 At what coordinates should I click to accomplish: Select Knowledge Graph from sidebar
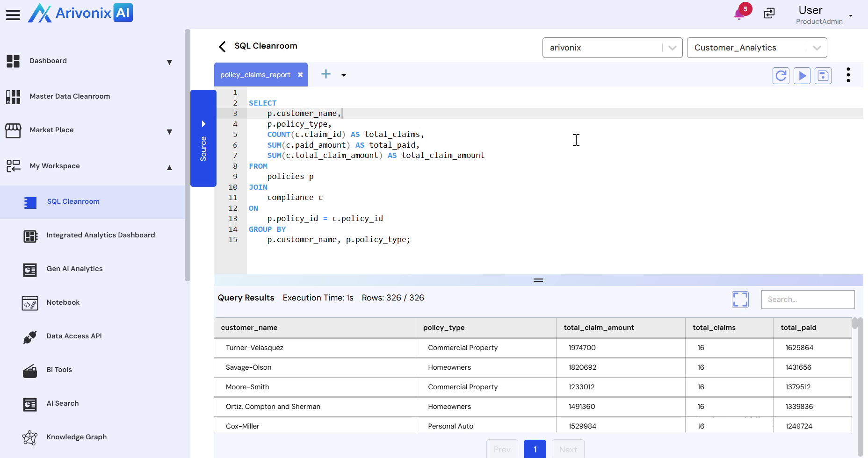(x=76, y=437)
